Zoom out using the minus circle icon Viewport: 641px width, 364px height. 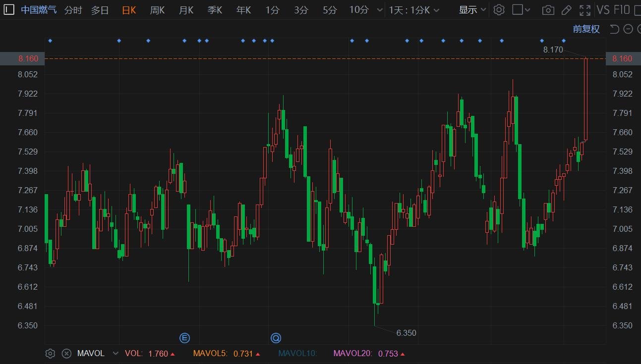point(628,29)
